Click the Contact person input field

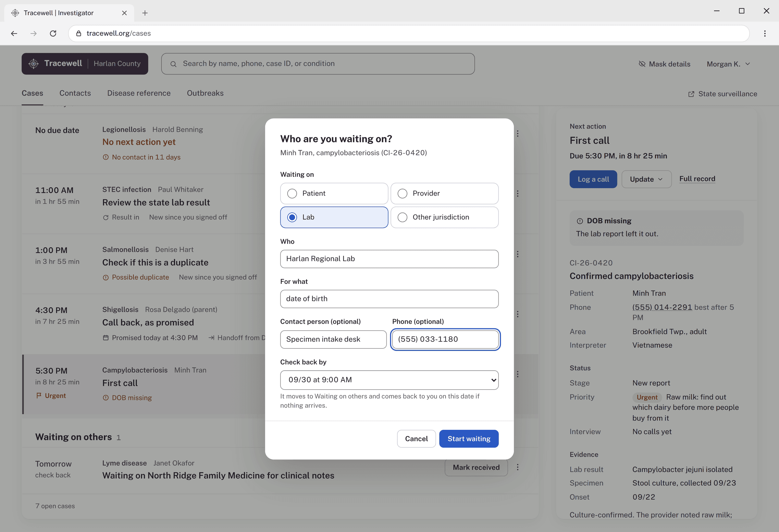333,339
